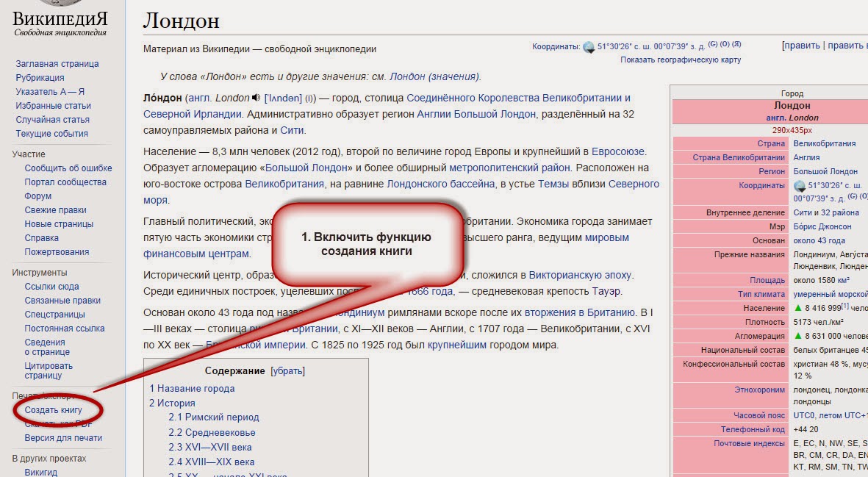Viewport: 868px width, 477px height.
Task: Open Евросоюзе link
Action: [618, 151]
